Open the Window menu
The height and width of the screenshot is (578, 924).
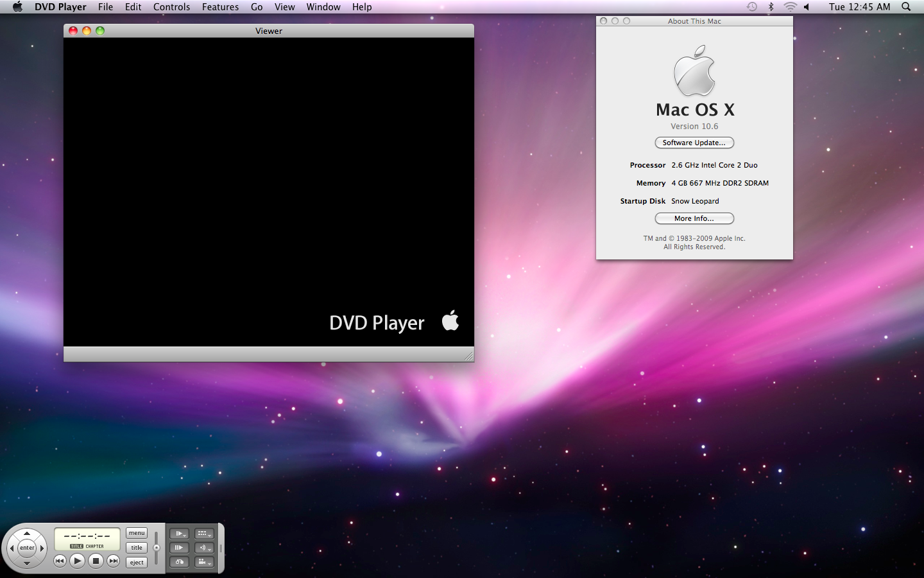pos(323,6)
